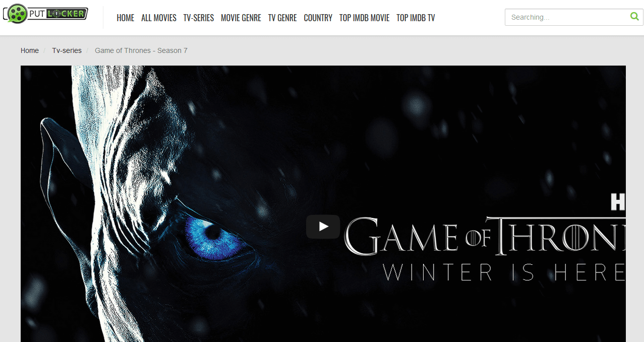This screenshot has width=644, height=342.
Task: Click the green search magnifier icon
Action: coord(634,17)
